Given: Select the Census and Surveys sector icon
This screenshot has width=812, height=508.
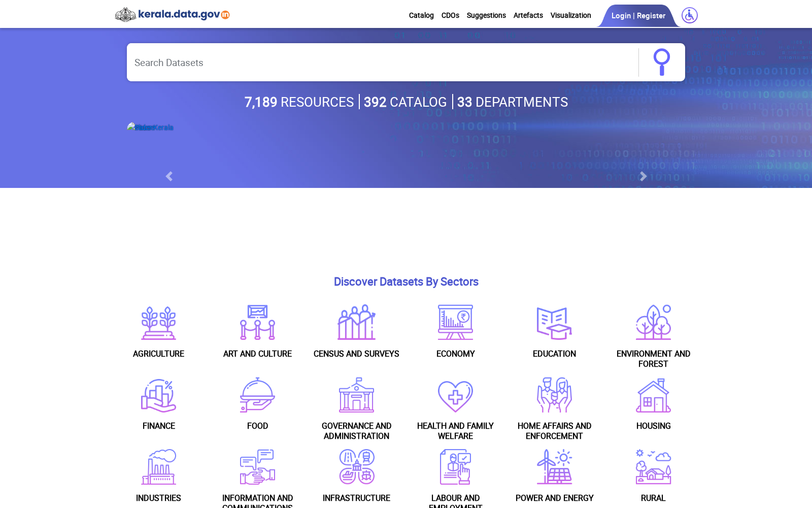Looking at the screenshot, I should [x=356, y=322].
